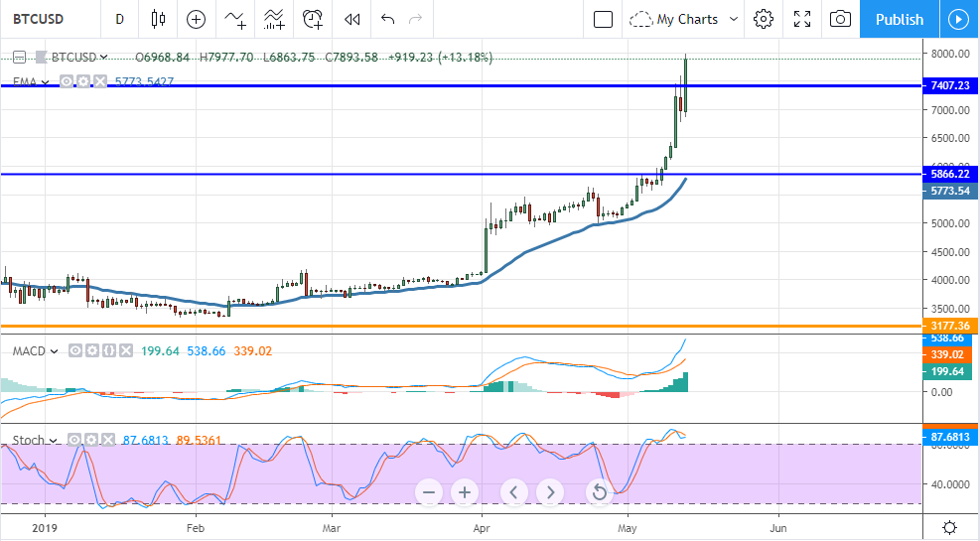The width and height of the screenshot is (980, 541).
Task: Start bar replay with the rewind icon
Action: coord(351,20)
